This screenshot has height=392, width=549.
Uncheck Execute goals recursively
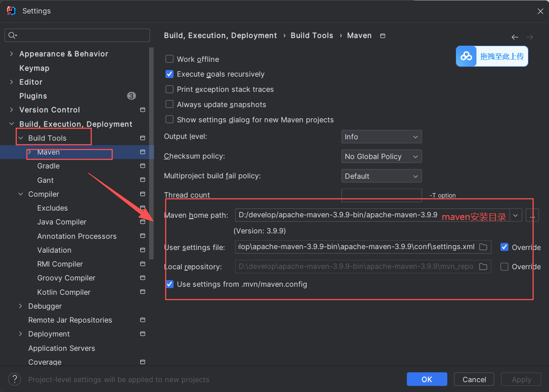[169, 74]
